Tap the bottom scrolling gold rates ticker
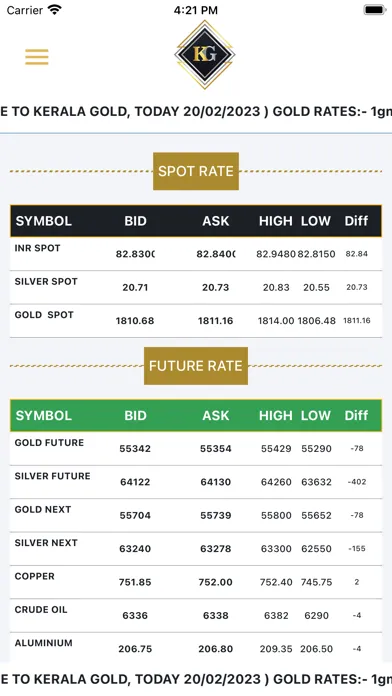392x696 pixels. pyautogui.click(x=196, y=679)
